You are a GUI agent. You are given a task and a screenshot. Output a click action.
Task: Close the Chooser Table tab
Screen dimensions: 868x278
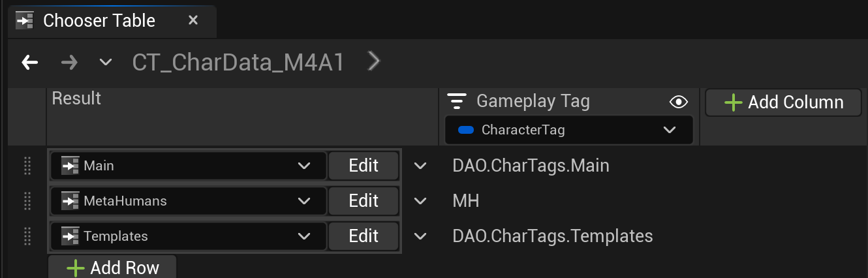tap(193, 20)
